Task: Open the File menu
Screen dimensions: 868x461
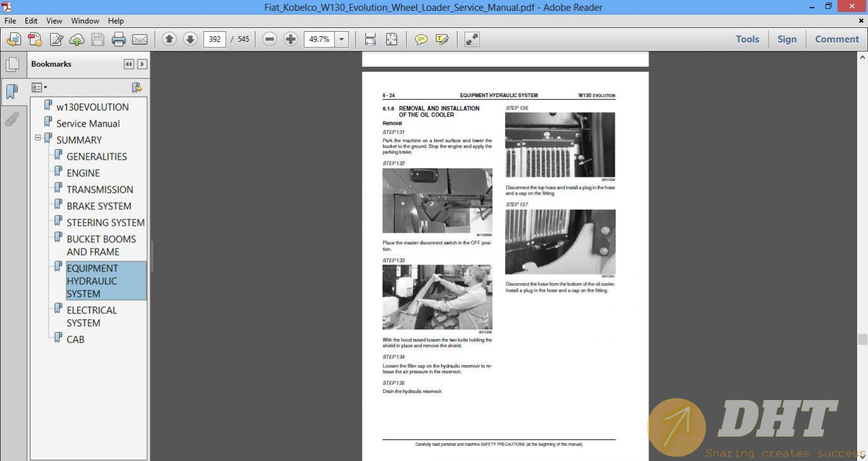Action: 10,21
